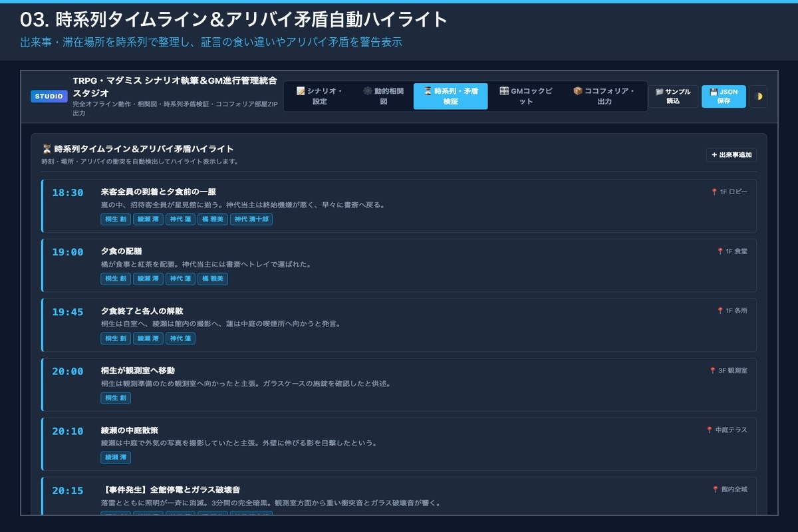Image resolution: width=798 pixels, height=532 pixels.
Task: Click 桐生 創 tag in 18:30 event
Action: pos(116,219)
